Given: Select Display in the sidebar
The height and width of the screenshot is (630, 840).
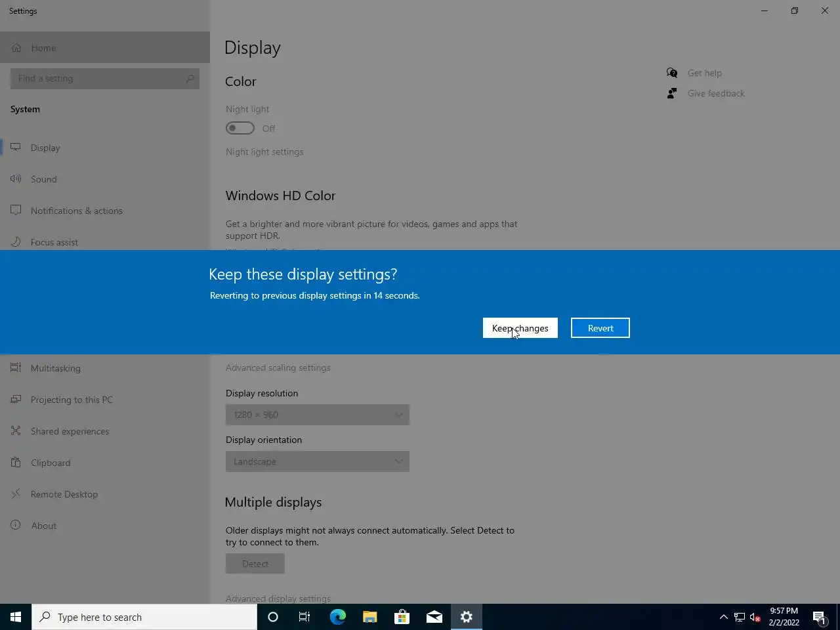Looking at the screenshot, I should [x=105, y=148].
